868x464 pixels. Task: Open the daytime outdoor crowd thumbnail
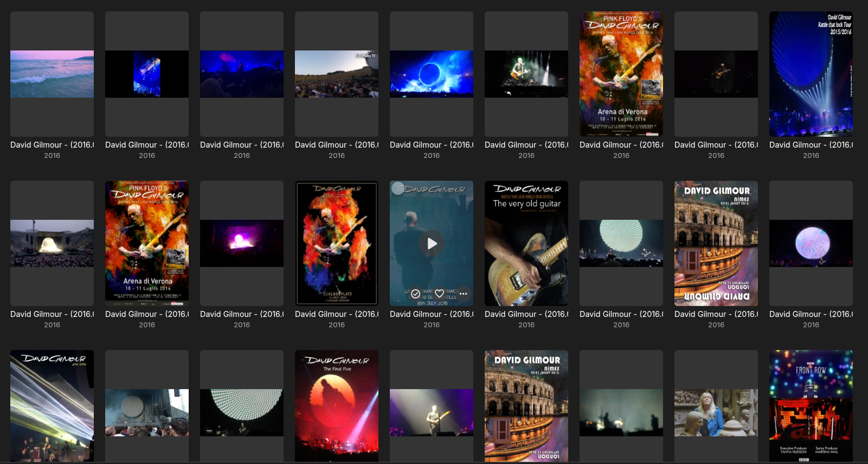point(337,74)
